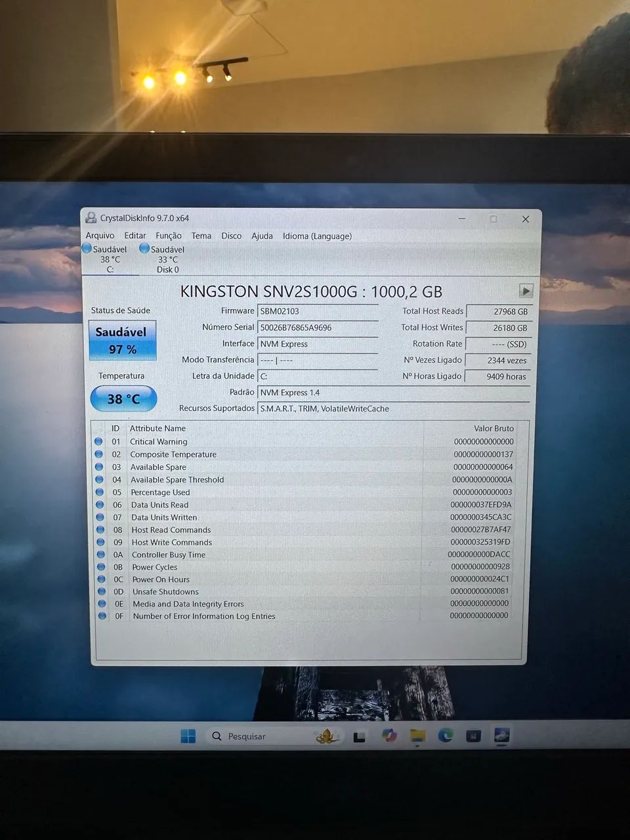Image resolution: width=630 pixels, height=840 pixels.
Task: Click the Saudável 97 % health status button
Action: click(123, 340)
